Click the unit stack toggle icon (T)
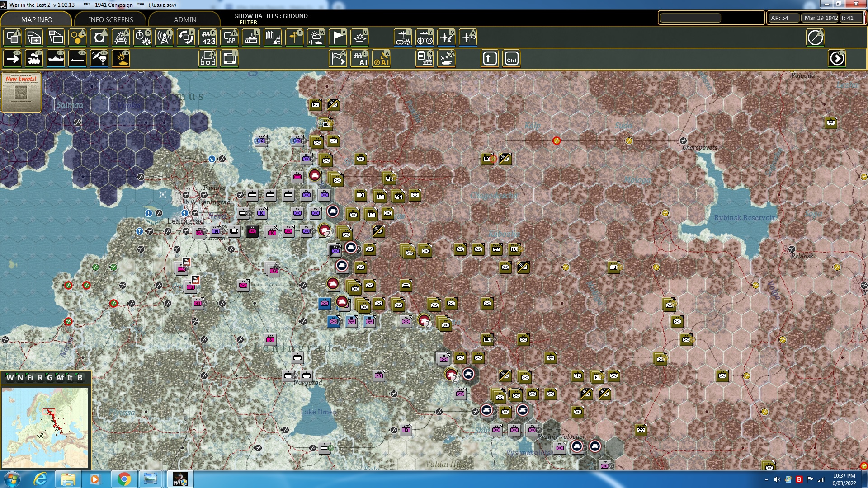 click(12, 38)
